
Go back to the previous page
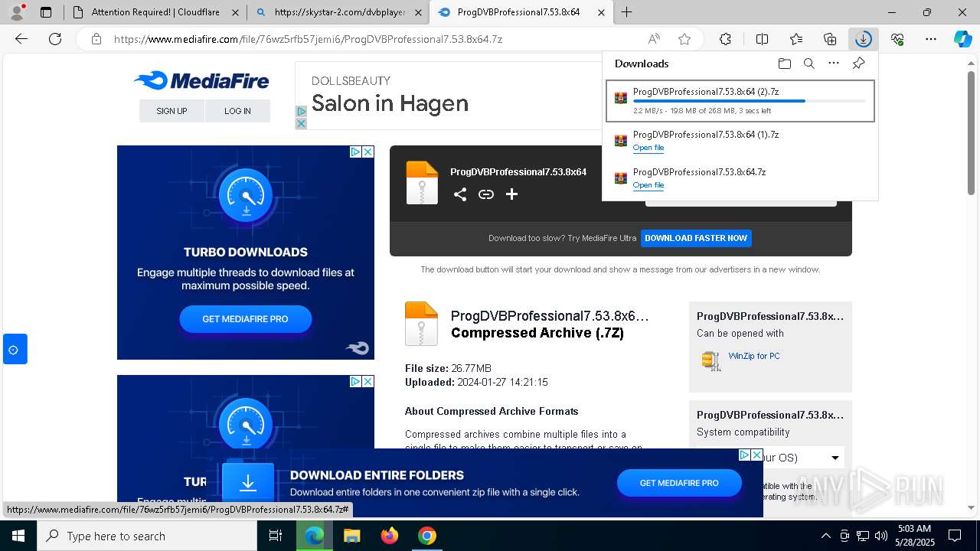21,39
